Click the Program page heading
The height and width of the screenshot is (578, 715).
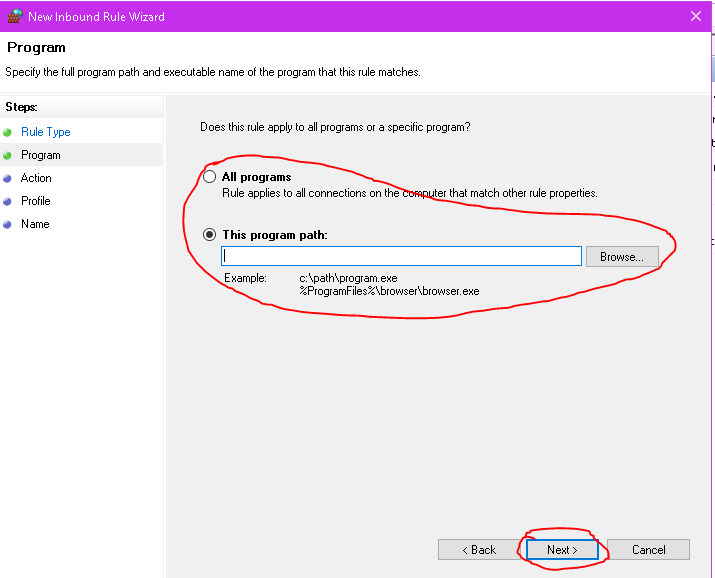coord(36,47)
